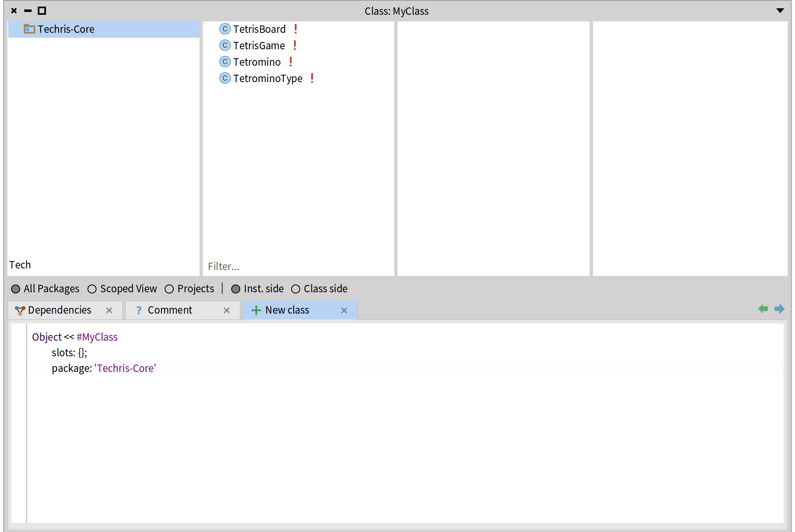
Task: Click the Dependencies tab graph icon
Action: [20, 311]
